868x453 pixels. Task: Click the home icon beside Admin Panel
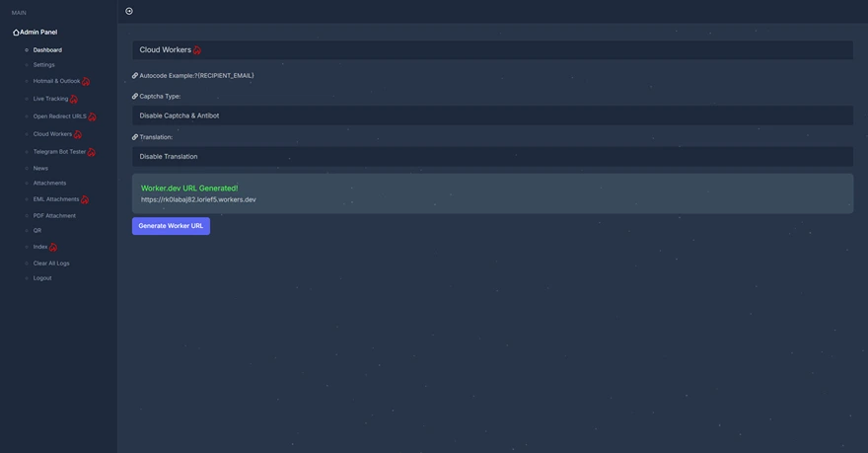point(16,33)
